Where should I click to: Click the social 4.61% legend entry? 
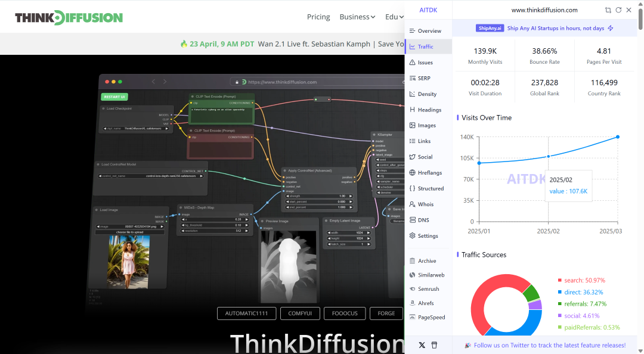[x=578, y=316]
